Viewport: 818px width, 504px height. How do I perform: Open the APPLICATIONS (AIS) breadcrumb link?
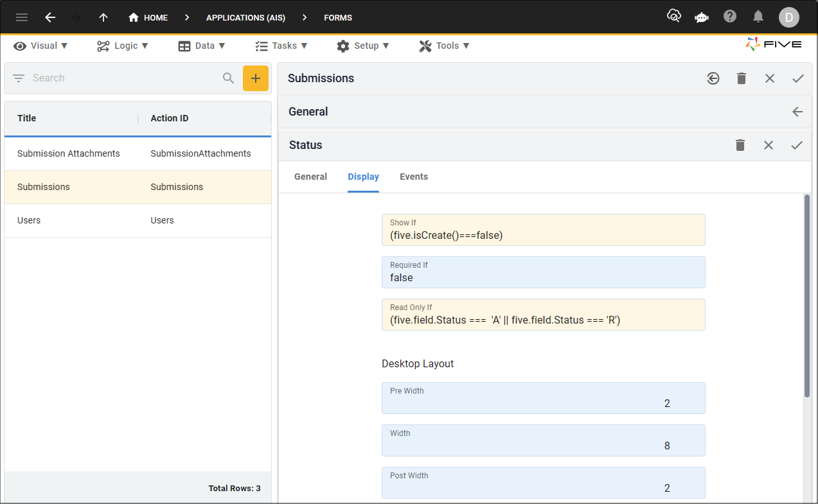click(x=245, y=17)
